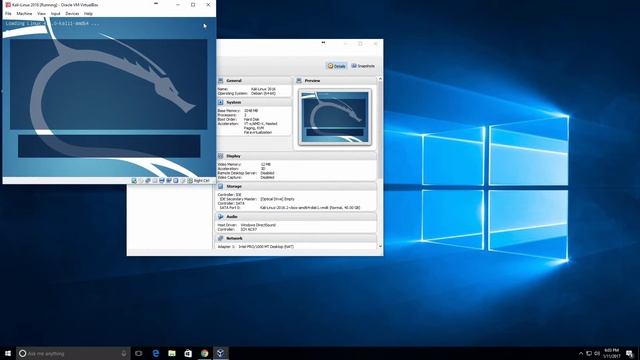Click the network icon in system tray

(589, 353)
